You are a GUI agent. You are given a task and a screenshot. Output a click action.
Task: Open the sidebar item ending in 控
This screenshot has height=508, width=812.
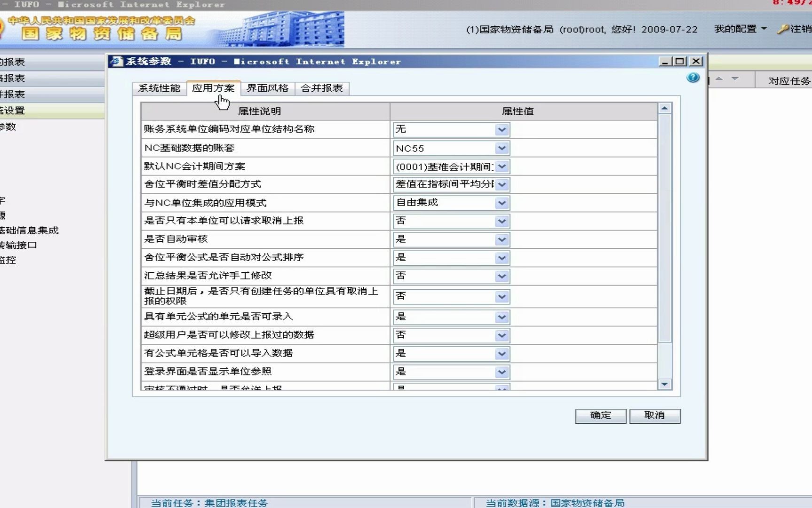[8, 260]
